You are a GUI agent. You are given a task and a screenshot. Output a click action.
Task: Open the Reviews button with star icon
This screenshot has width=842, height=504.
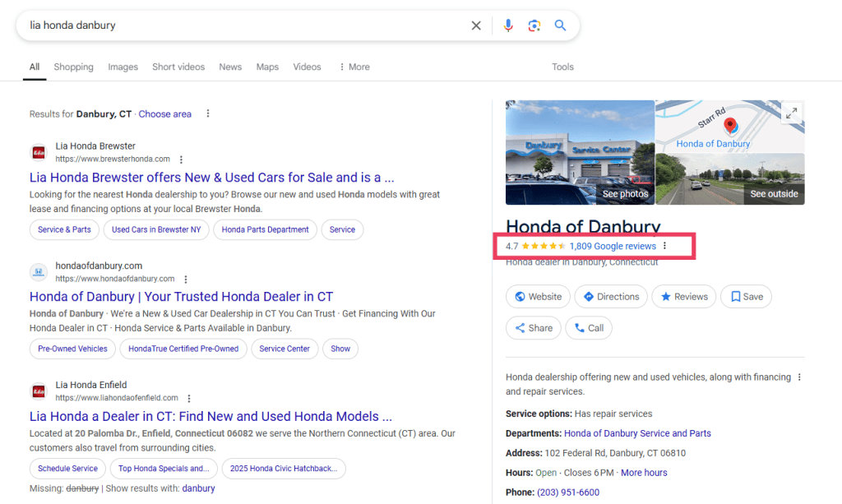tap(683, 296)
